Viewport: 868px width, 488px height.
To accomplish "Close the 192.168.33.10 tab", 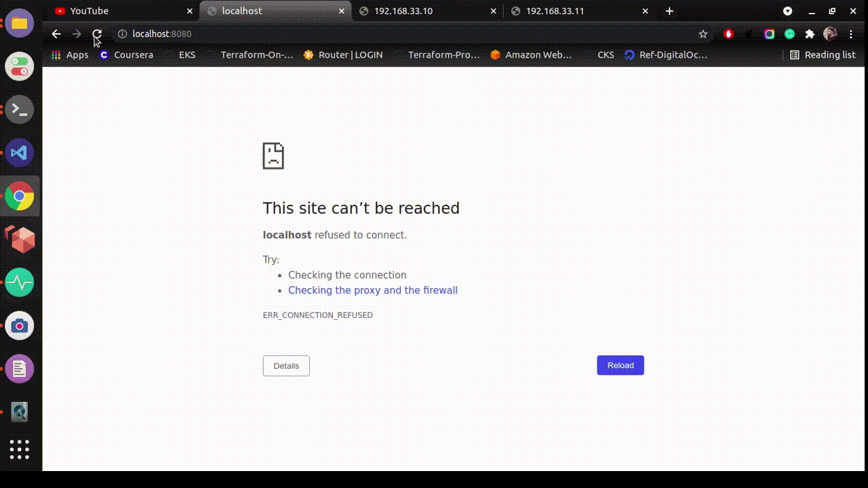I will pyautogui.click(x=494, y=11).
